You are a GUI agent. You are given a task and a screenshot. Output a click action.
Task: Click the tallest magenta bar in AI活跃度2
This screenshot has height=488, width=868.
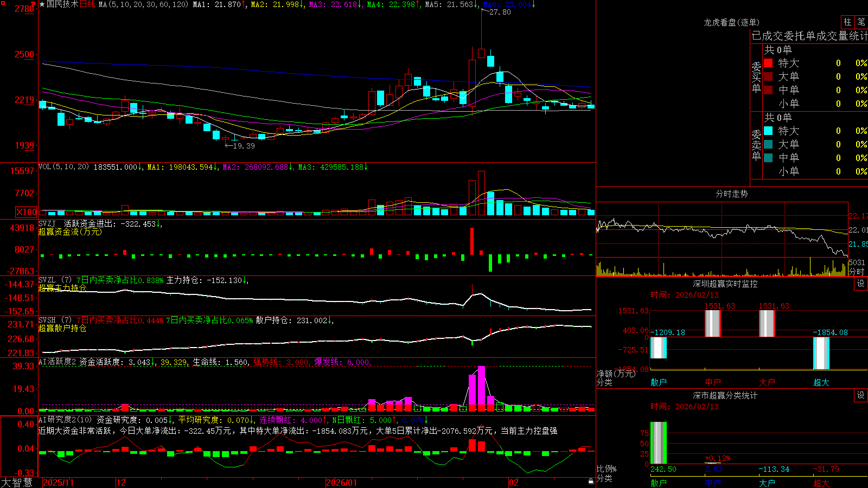coord(481,388)
